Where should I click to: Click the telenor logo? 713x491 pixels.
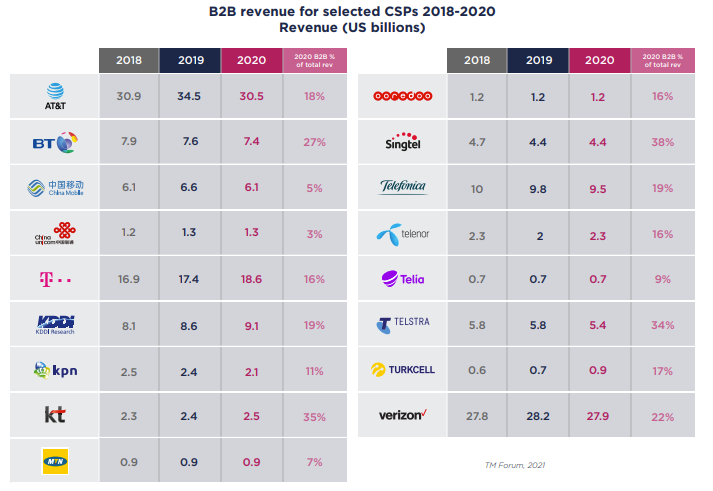402,234
